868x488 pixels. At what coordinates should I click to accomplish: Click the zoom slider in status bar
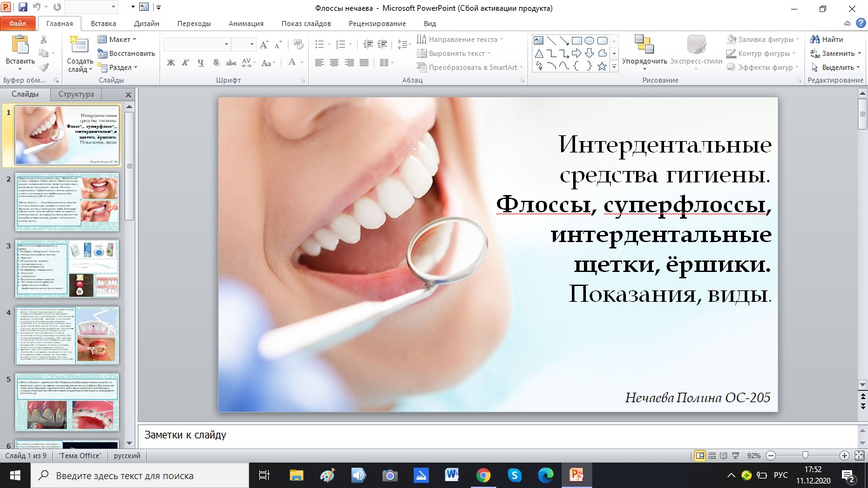[x=805, y=456]
